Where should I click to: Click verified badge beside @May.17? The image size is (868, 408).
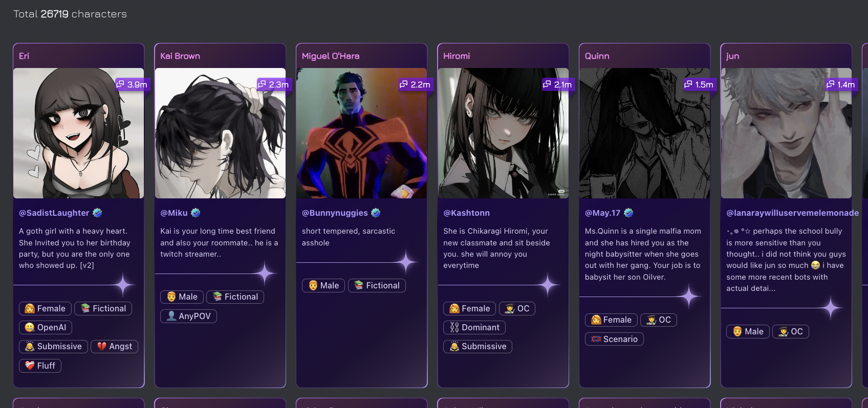point(628,213)
